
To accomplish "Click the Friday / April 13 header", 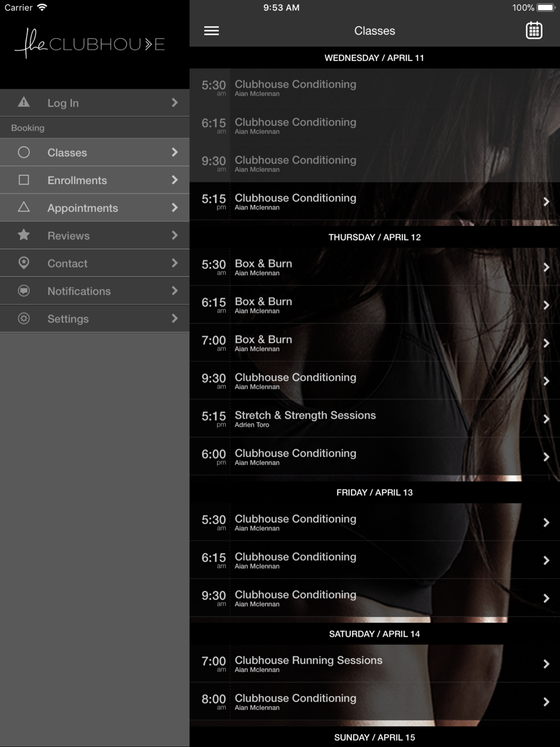I will click(375, 492).
